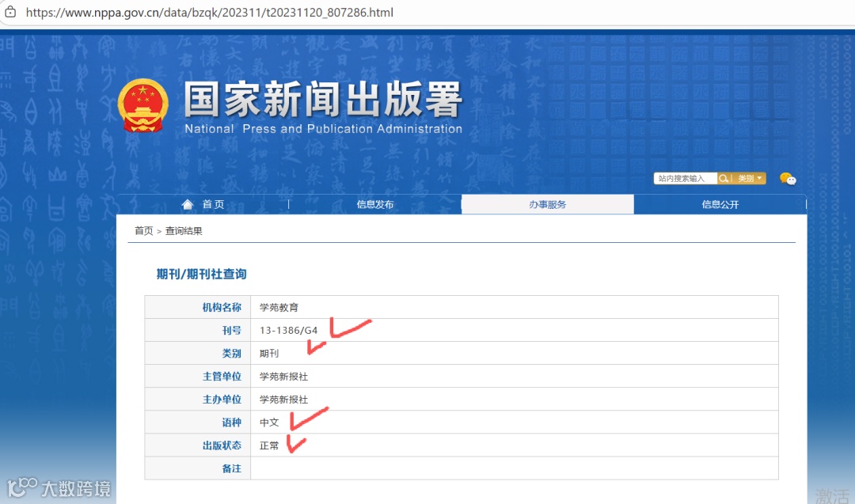This screenshot has width=855, height=504.
Task: Click the 期刊/期刊社查询 heading
Action: coord(201,274)
